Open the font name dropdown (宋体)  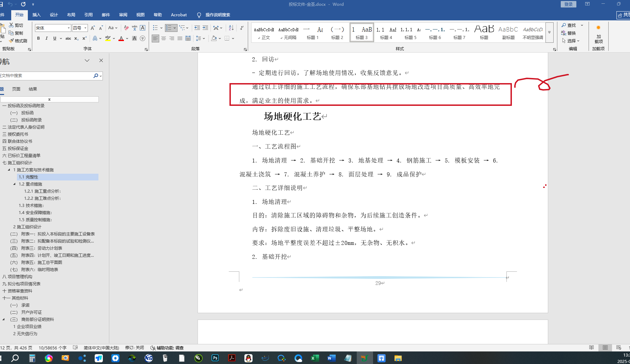pyautogui.click(x=69, y=28)
